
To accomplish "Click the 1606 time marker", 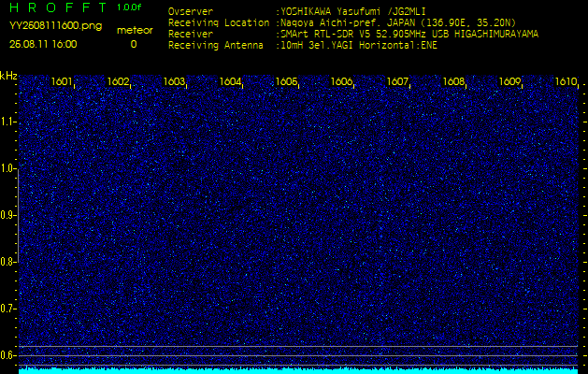I will click(x=341, y=81).
